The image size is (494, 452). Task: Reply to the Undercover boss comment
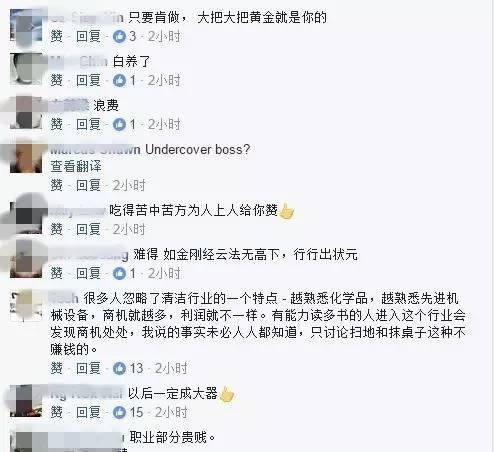pos(88,185)
